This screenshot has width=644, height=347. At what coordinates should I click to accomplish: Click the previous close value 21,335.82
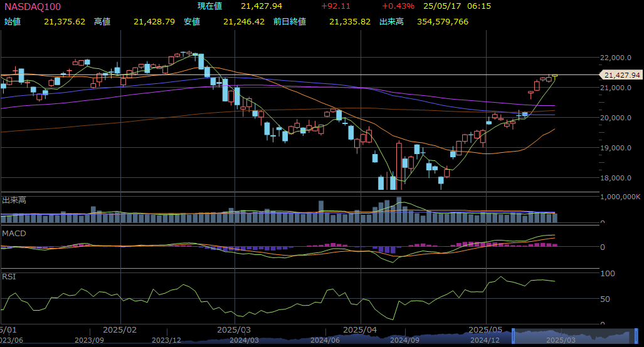tap(350, 22)
